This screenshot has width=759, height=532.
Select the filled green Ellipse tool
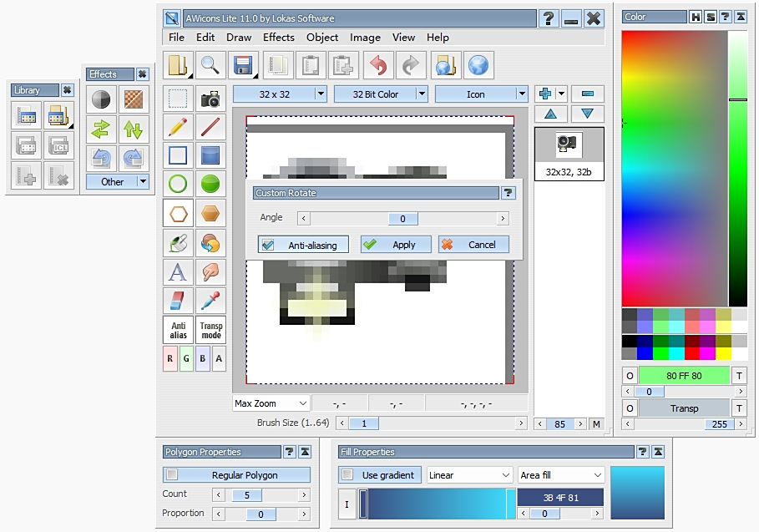[x=210, y=185]
